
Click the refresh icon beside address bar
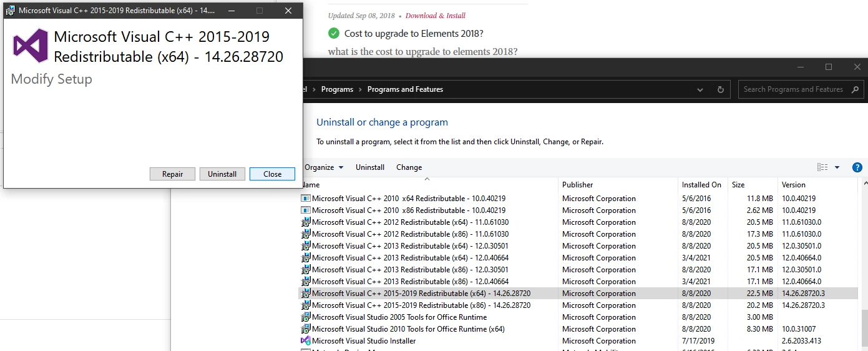click(720, 89)
